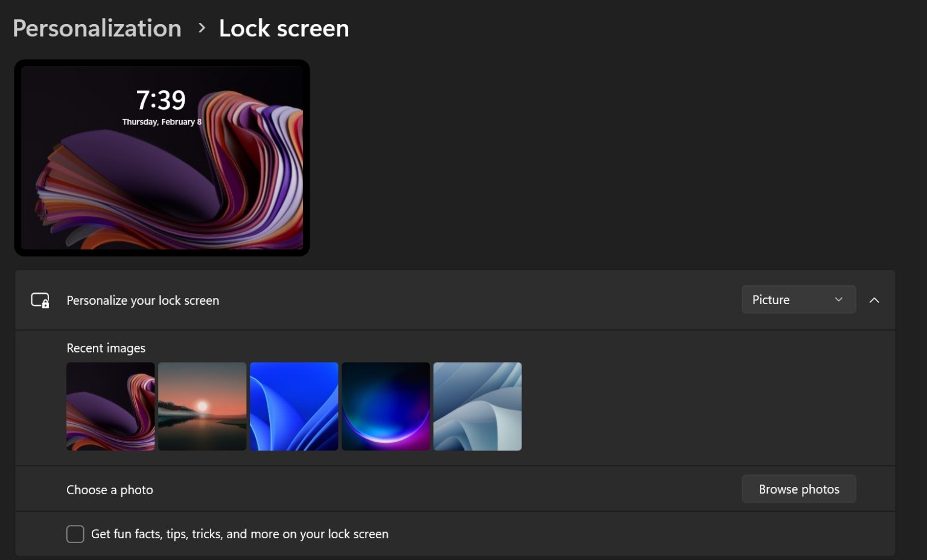Go back to Personalization via breadcrumb
The height and width of the screenshot is (560, 927).
pyautogui.click(x=97, y=28)
